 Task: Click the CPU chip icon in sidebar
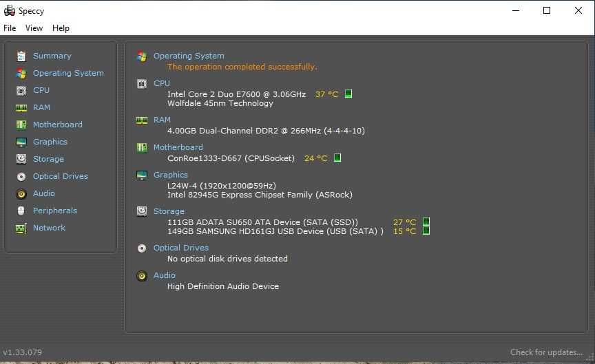pyautogui.click(x=21, y=91)
